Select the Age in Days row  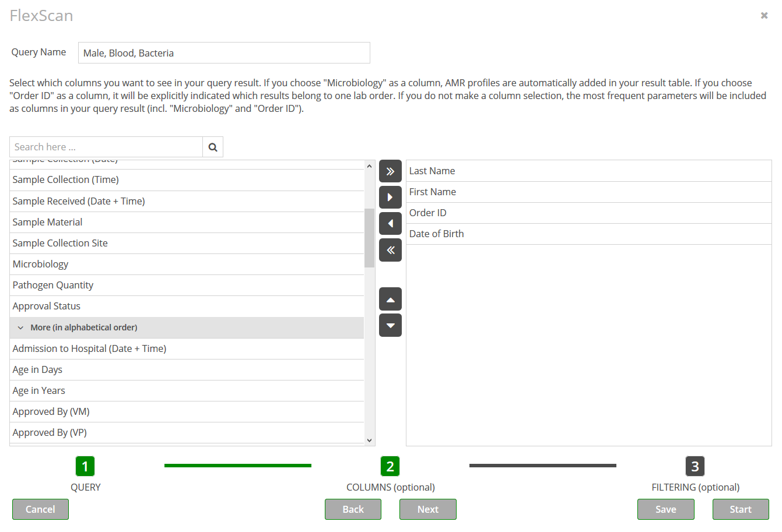pos(187,370)
